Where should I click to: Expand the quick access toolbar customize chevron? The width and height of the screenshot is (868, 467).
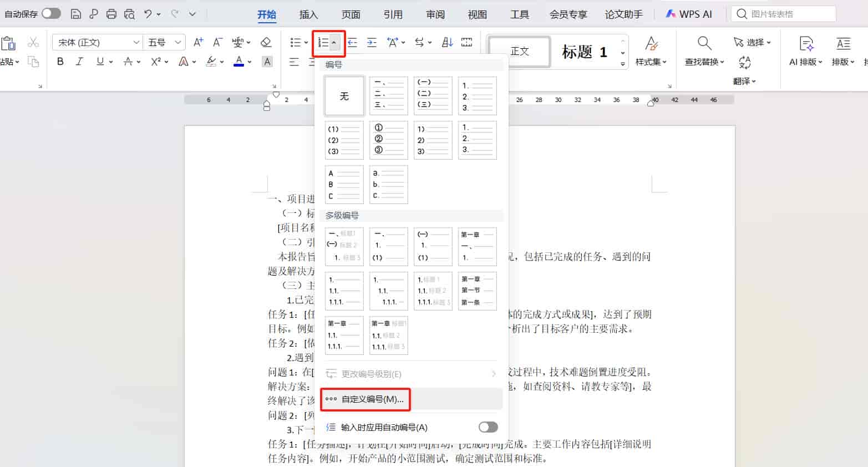[x=192, y=14]
